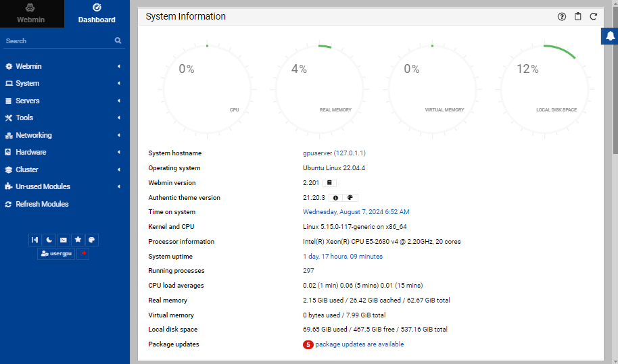The width and height of the screenshot is (618, 364).
Task: Click the Virtual Memory gauge
Action: tap(432, 89)
